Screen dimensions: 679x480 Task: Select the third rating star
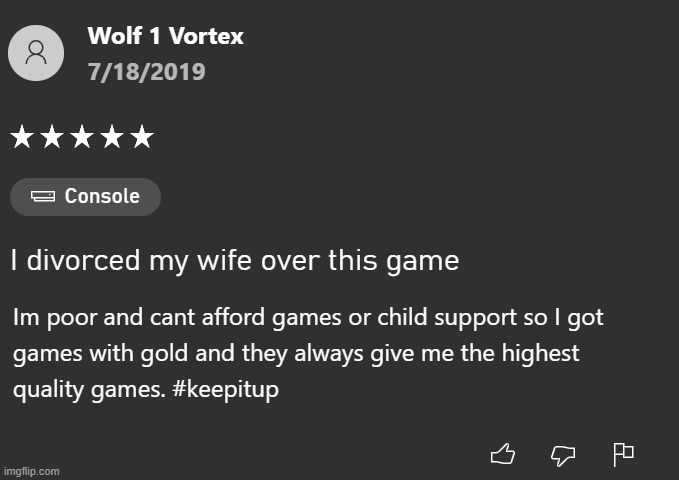pyautogui.click(x=82, y=137)
